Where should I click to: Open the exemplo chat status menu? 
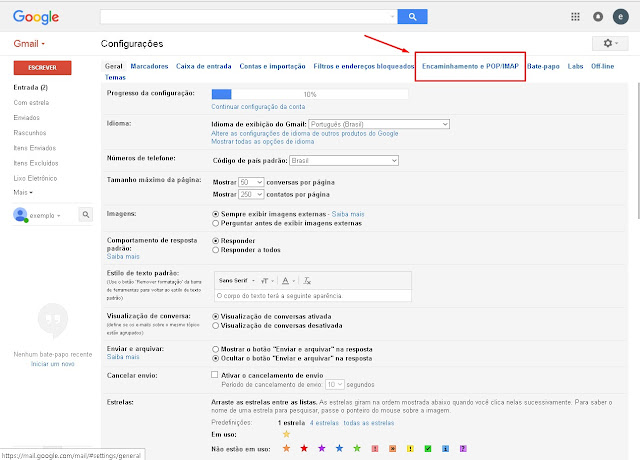point(45,216)
